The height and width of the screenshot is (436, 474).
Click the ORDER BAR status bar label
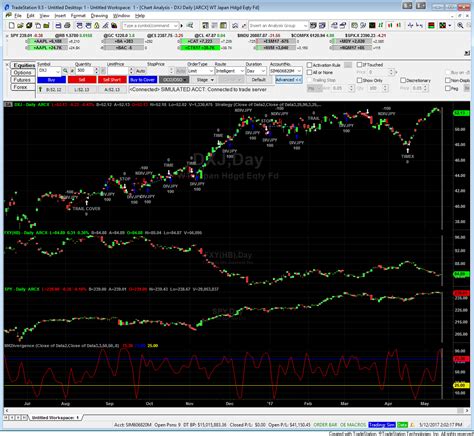point(325,425)
